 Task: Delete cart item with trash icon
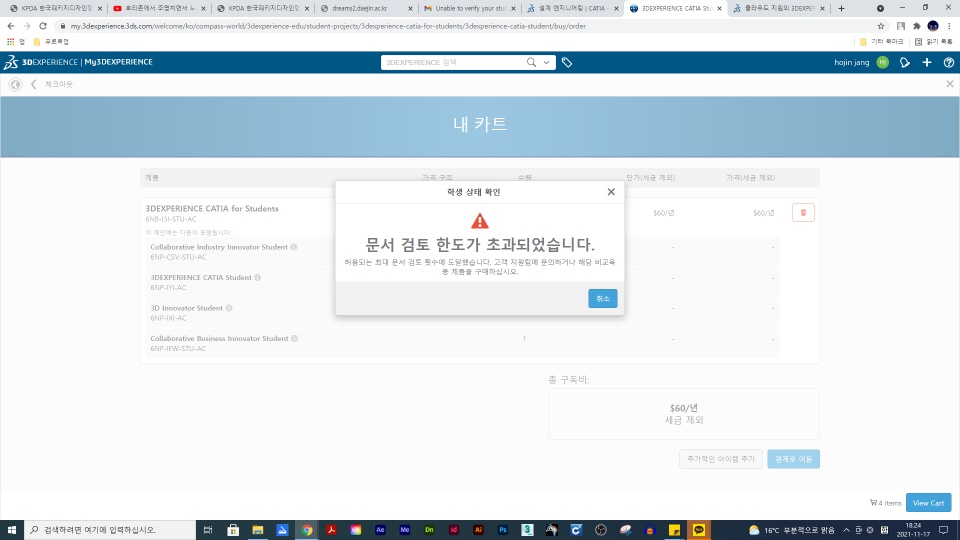803,212
